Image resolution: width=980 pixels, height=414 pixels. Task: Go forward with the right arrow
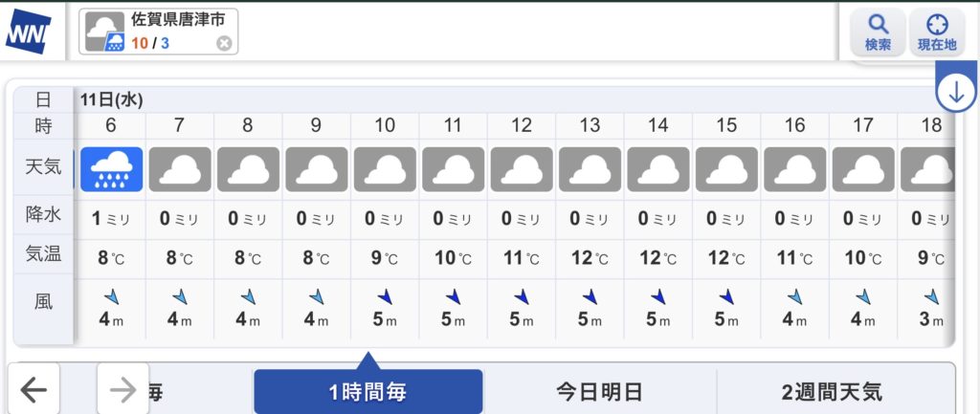(x=122, y=389)
